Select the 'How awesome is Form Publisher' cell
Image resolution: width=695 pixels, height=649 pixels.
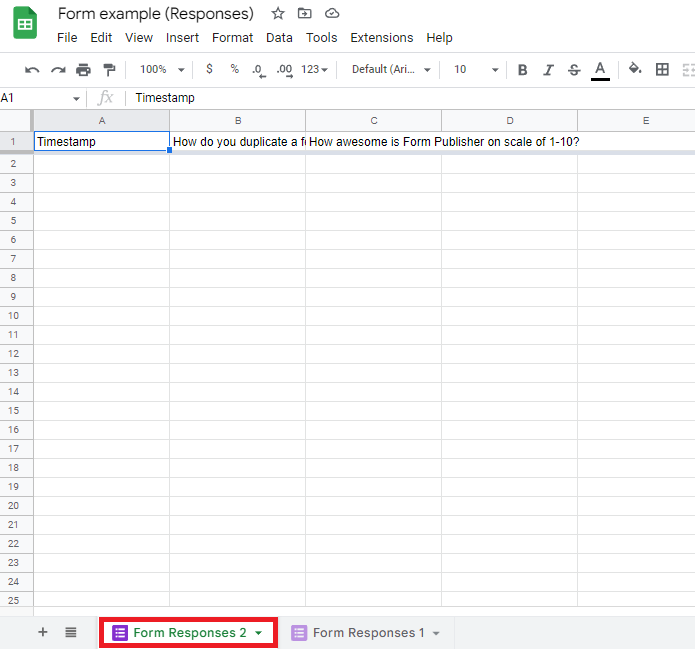click(373, 141)
